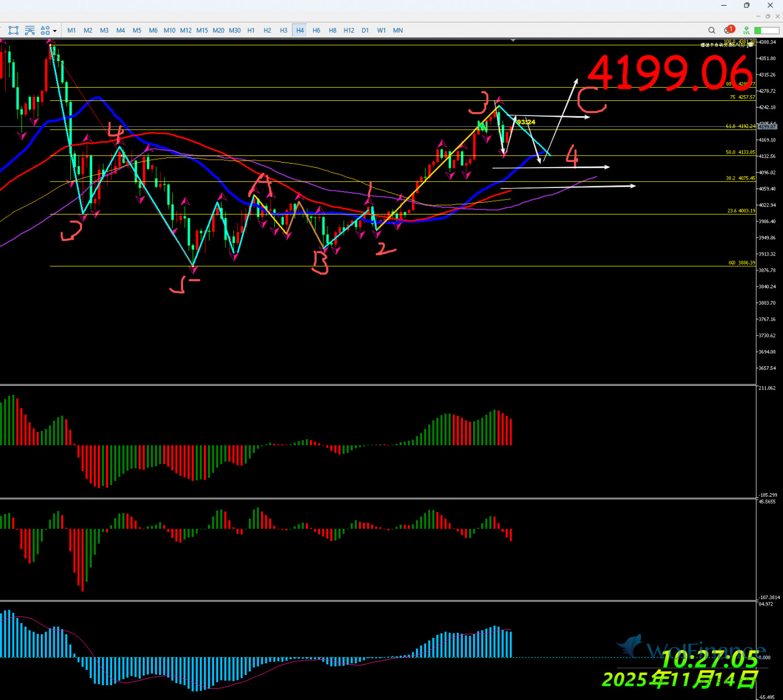This screenshot has width=783, height=700.
Task: Click the current price label on scale
Action: point(768,127)
